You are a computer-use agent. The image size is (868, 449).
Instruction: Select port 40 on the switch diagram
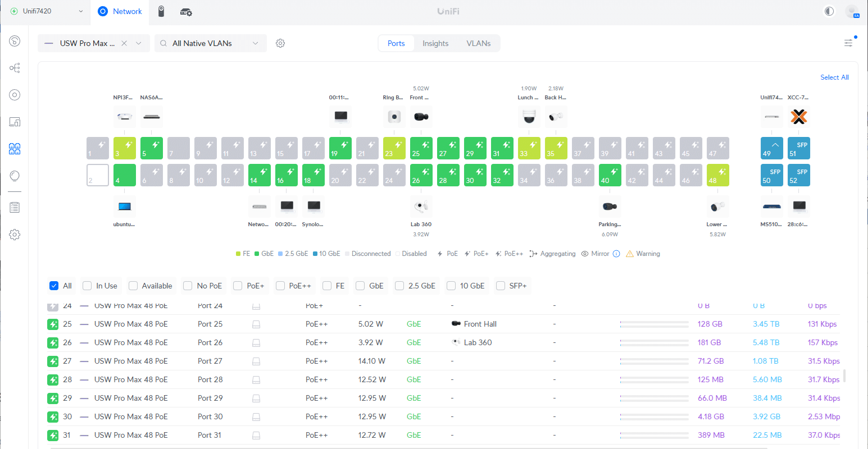click(x=610, y=175)
